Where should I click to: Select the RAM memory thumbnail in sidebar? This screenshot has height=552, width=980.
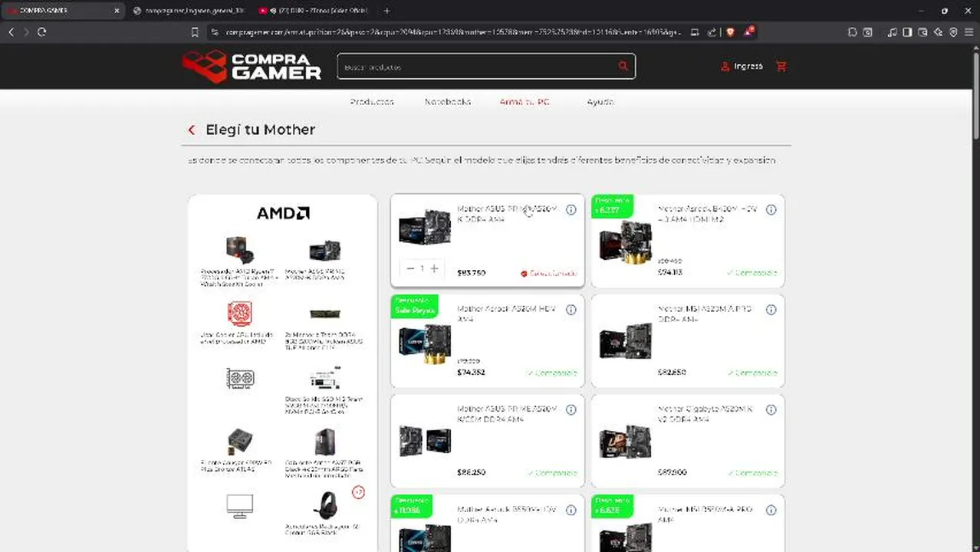pos(325,314)
